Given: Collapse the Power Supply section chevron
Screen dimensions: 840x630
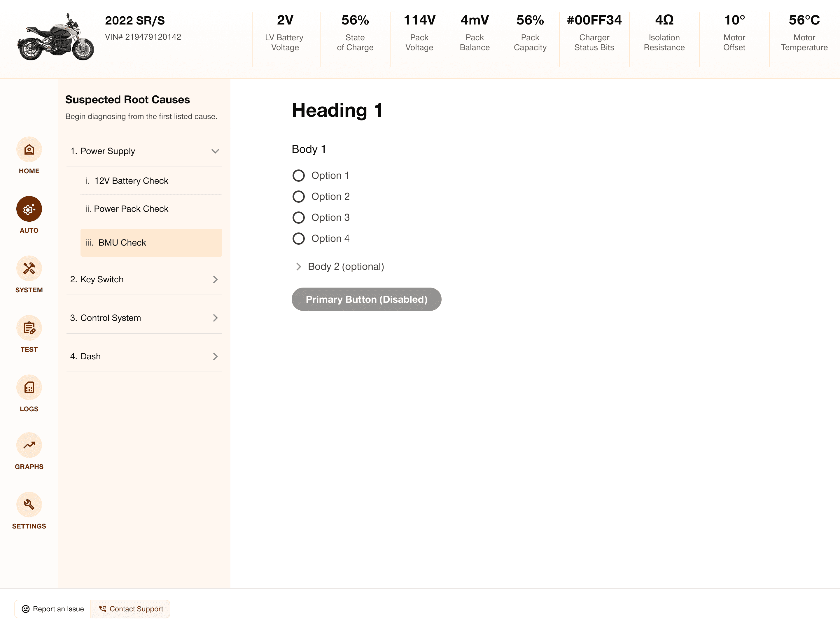Looking at the screenshot, I should pyautogui.click(x=215, y=151).
